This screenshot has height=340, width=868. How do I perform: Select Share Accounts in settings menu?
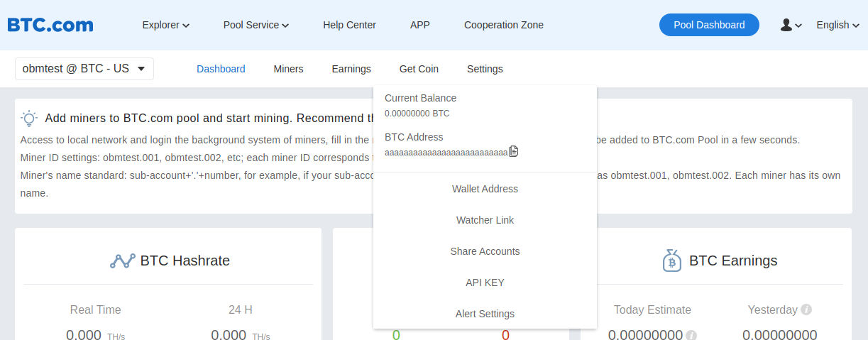[485, 251]
